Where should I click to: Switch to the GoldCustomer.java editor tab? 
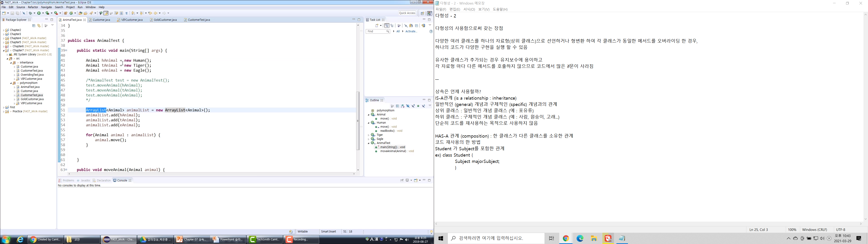coord(165,20)
